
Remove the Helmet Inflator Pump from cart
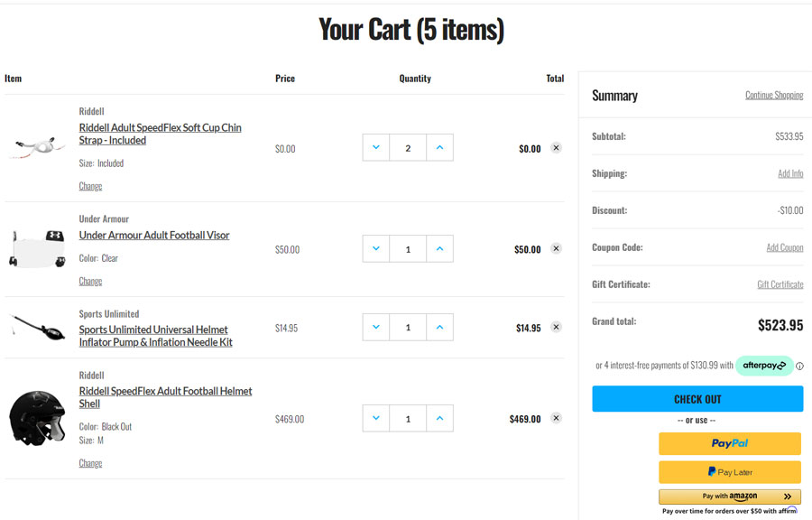coord(556,327)
